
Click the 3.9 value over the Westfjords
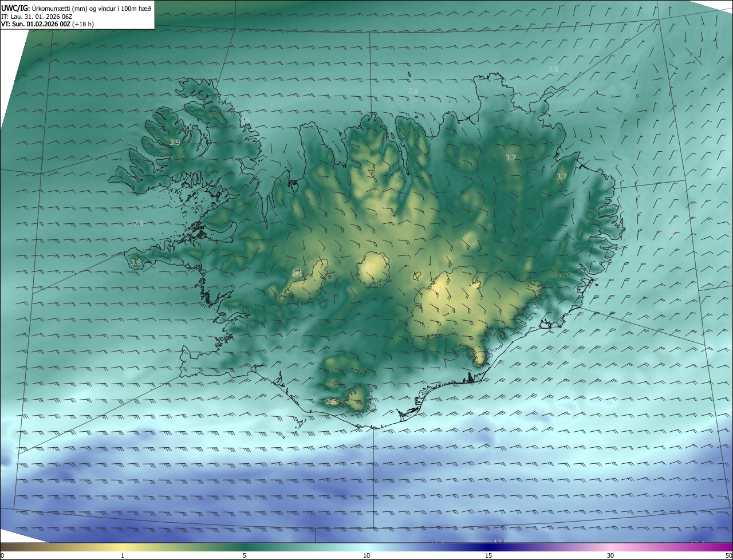coord(175,142)
